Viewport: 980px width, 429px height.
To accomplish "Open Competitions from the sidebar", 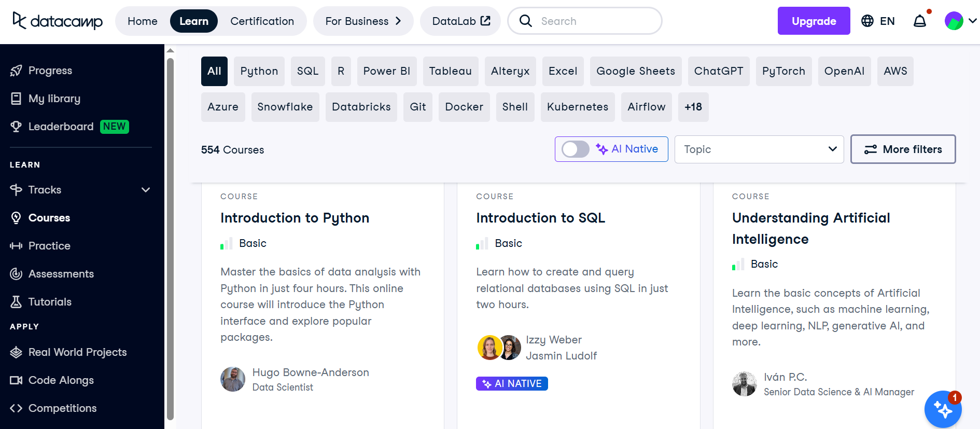I will click(62, 408).
